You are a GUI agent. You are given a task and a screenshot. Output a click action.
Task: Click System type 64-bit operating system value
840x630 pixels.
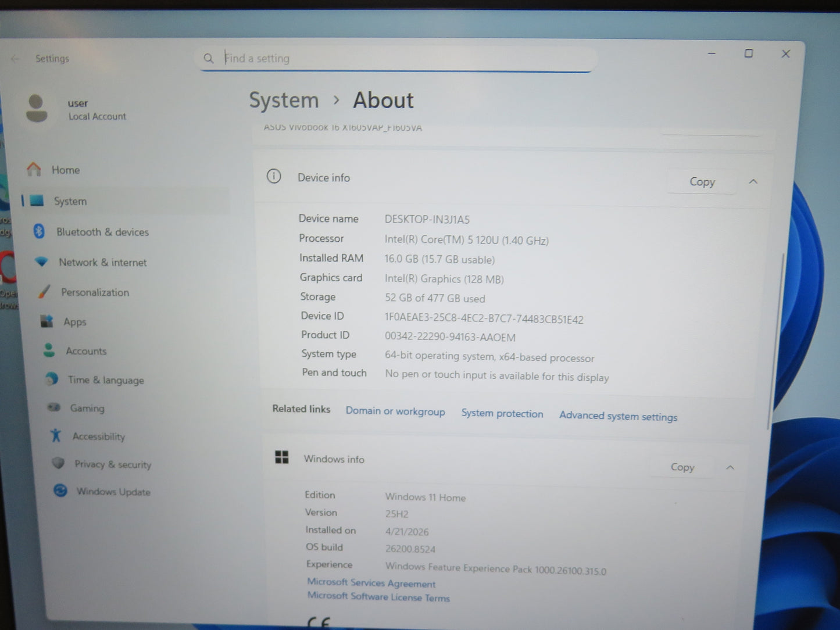pyautogui.click(x=489, y=356)
